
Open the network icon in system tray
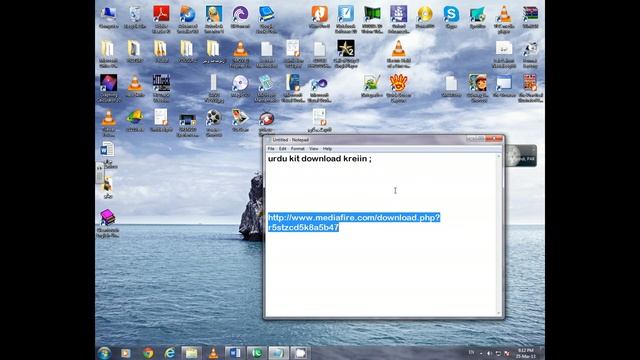(498, 353)
